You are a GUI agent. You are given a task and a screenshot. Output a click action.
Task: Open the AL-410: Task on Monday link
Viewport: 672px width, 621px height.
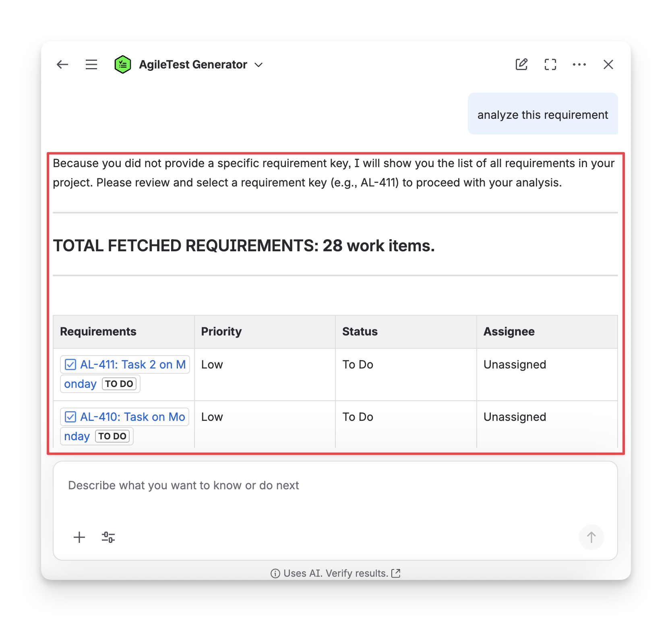[x=132, y=417]
